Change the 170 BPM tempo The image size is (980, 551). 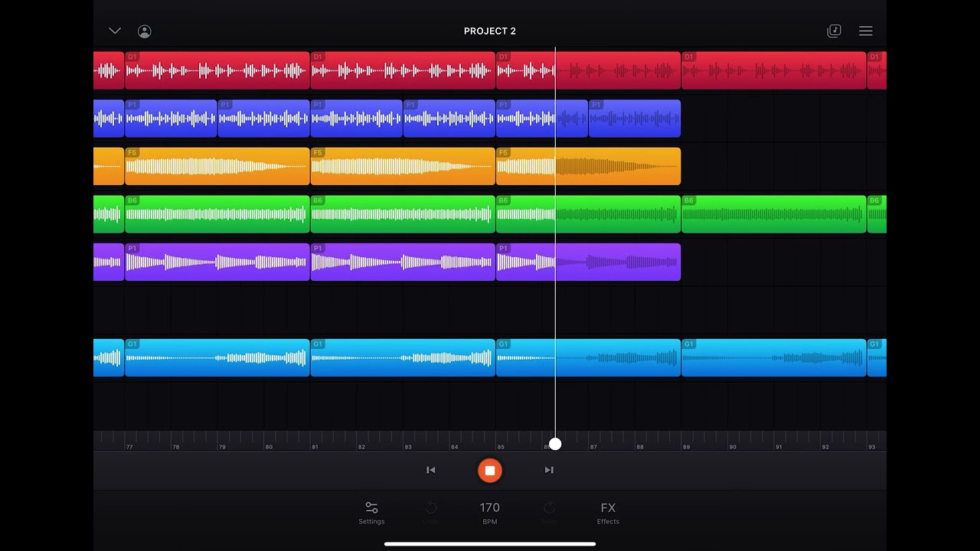[x=490, y=513]
